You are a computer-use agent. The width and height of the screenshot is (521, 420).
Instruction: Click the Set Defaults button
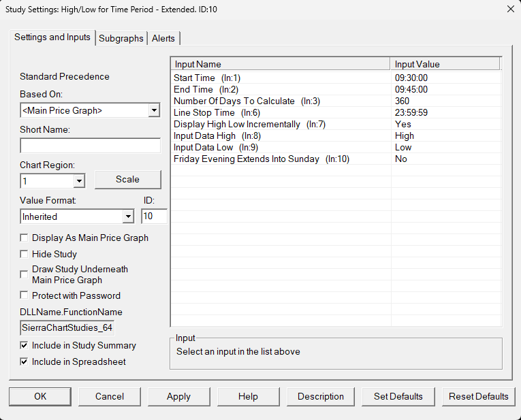pos(398,396)
